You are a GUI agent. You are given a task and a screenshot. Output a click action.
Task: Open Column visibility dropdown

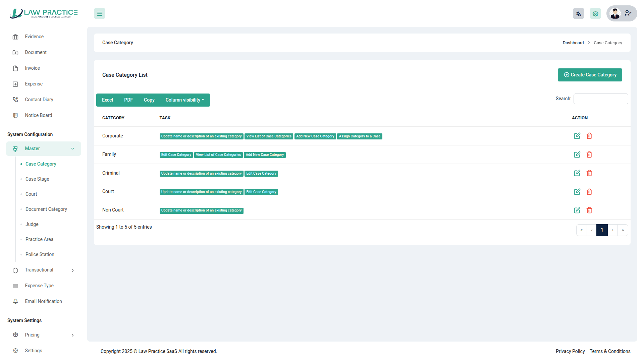[x=184, y=100]
